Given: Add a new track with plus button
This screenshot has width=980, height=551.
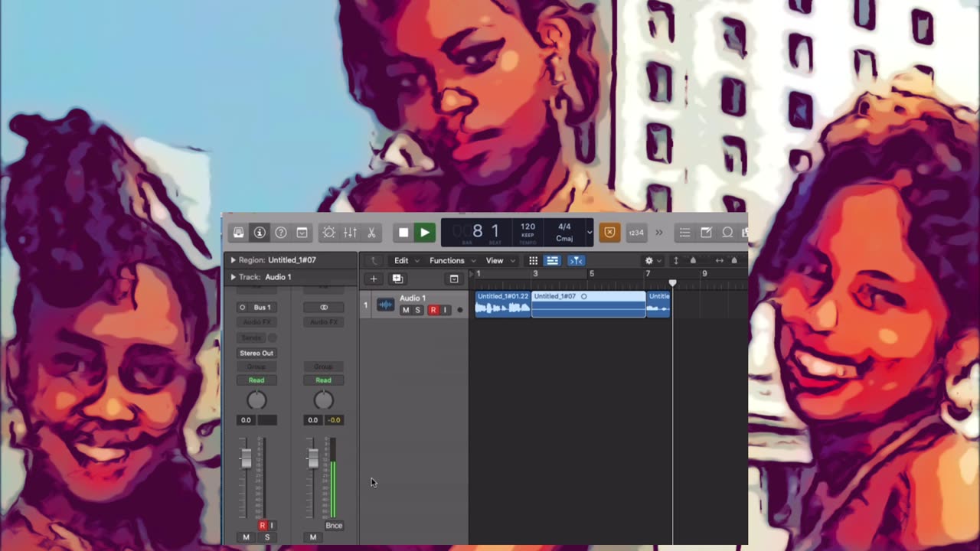Looking at the screenshot, I should [374, 279].
